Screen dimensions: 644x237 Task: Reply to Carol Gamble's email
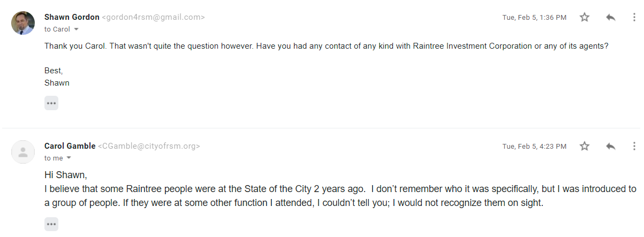[x=610, y=146]
